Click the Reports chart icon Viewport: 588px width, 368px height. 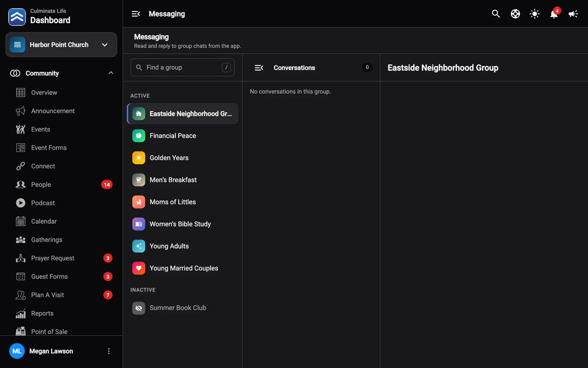(21, 313)
